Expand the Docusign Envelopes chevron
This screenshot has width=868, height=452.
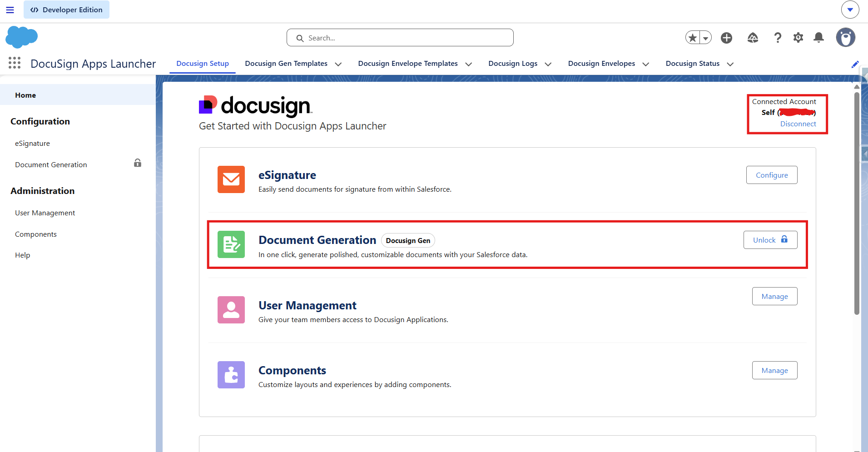point(646,64)
